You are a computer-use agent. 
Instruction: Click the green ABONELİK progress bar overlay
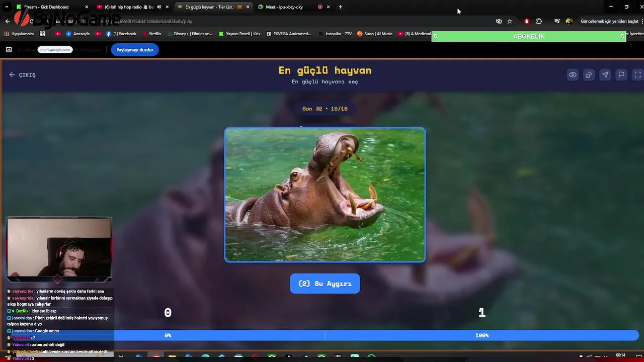[x=529, y=36]
